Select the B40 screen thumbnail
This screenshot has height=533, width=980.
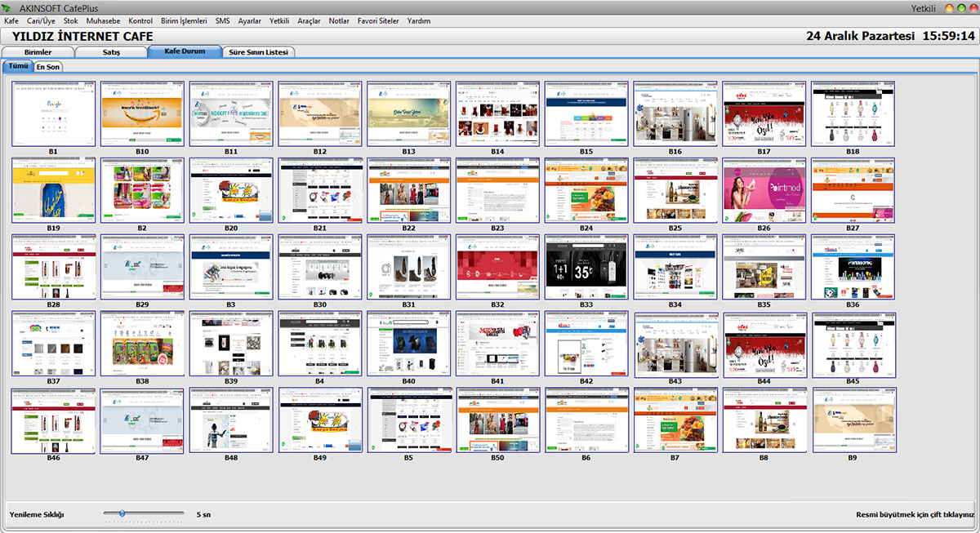tap(408, 343)
